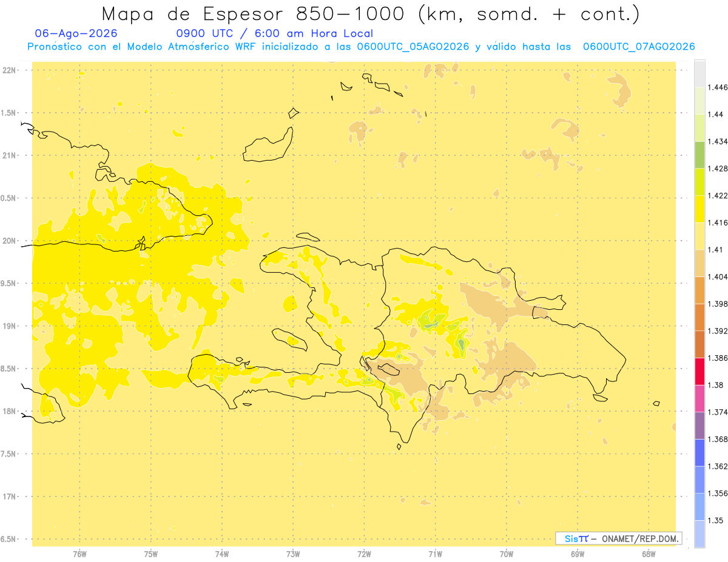This screenshot has width=728, height=562.
Task: Pick the pale blue swatch below 1.35
Action: point(699,534)
